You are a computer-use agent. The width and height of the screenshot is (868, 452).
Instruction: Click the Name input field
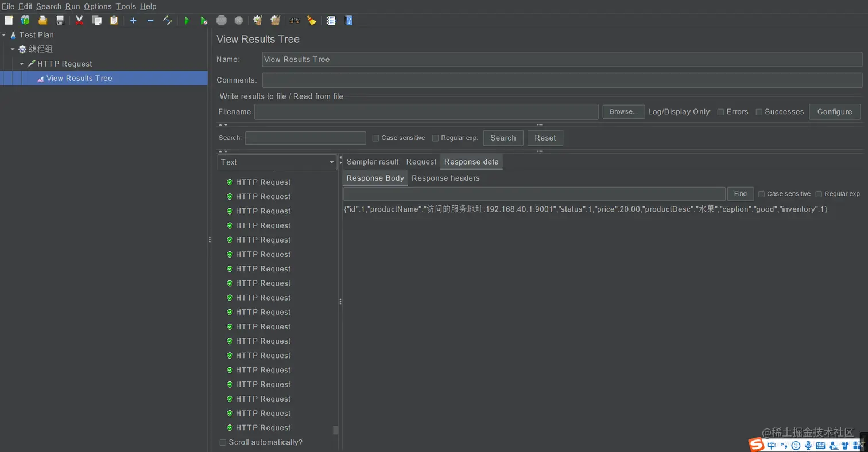tap(562, 59)
